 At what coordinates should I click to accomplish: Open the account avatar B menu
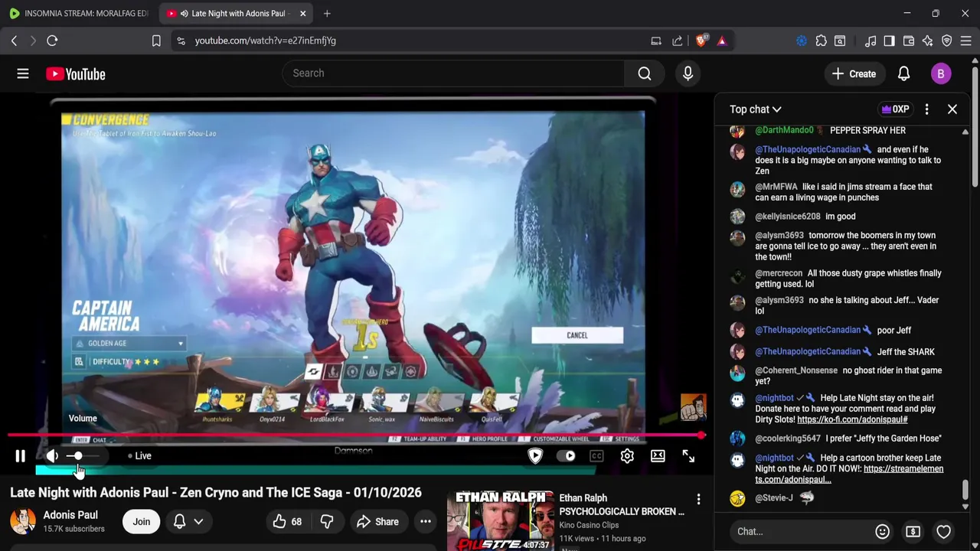[x=941, y=73]
